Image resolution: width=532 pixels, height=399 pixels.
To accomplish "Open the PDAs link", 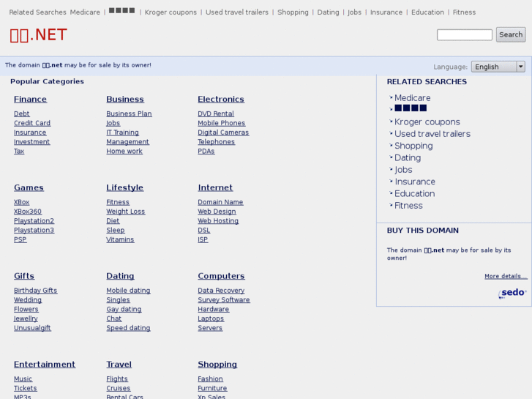I will coord(206,151).
